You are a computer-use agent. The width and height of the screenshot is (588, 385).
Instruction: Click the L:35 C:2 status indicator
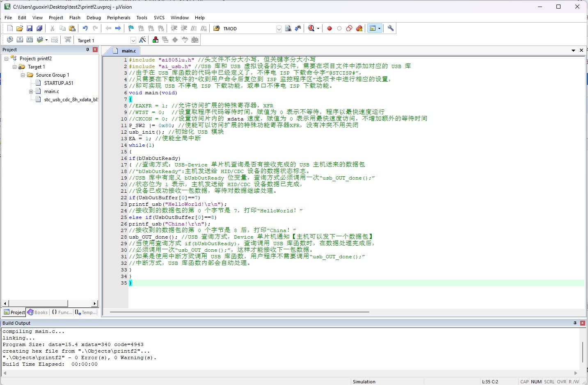click(490, 382)
